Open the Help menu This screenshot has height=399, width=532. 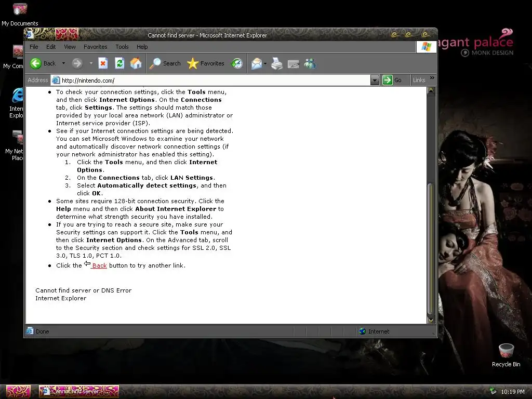click(142, 47)
